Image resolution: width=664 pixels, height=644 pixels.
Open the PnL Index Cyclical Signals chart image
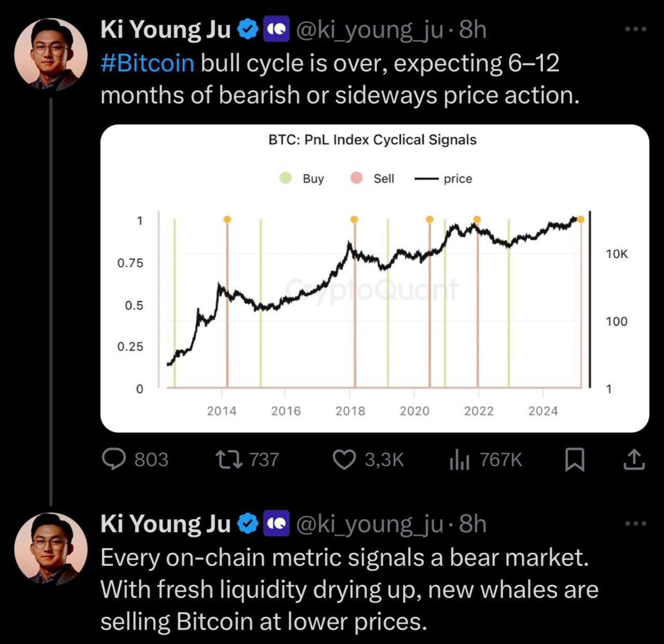coord(375,278)
